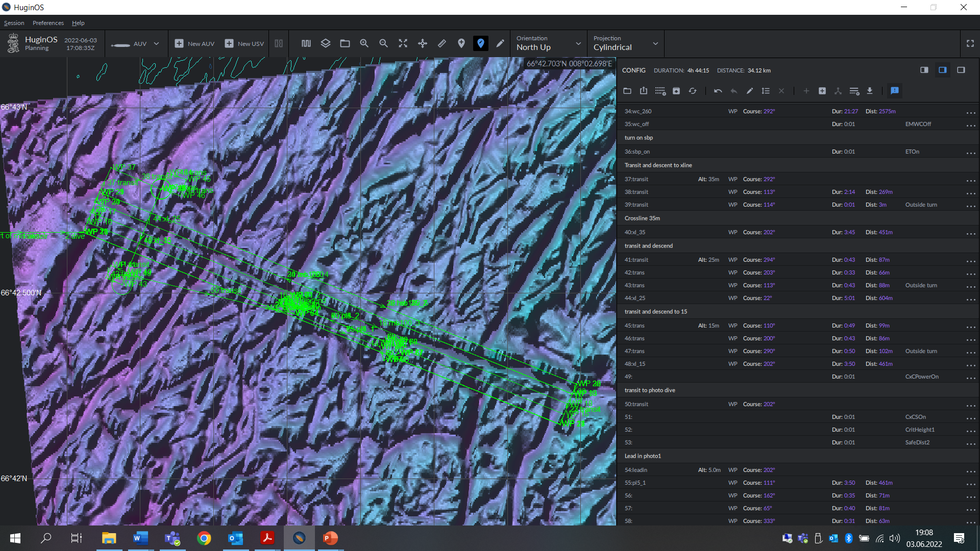Open the AUV vehicle selector dropdown
The width and height of the screenshot is (980, 551).
(x=156, y=43)
